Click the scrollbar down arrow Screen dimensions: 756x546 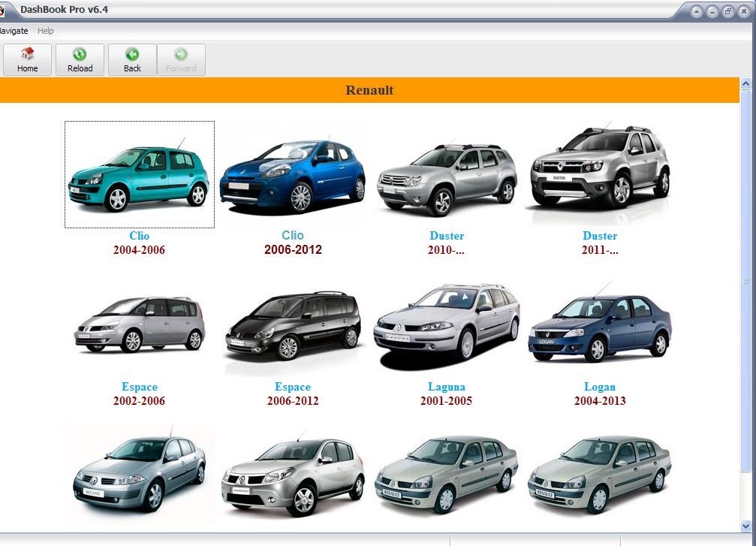click(x=745, y=526)
